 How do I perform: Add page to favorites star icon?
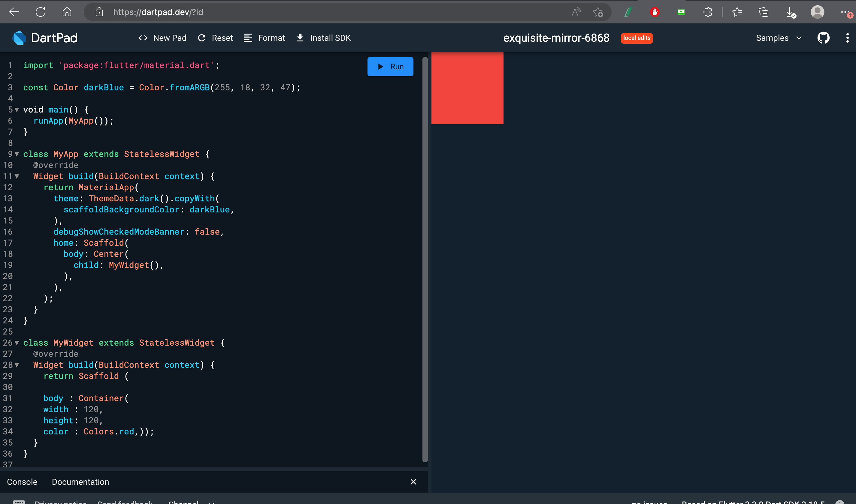pos(598,12)
